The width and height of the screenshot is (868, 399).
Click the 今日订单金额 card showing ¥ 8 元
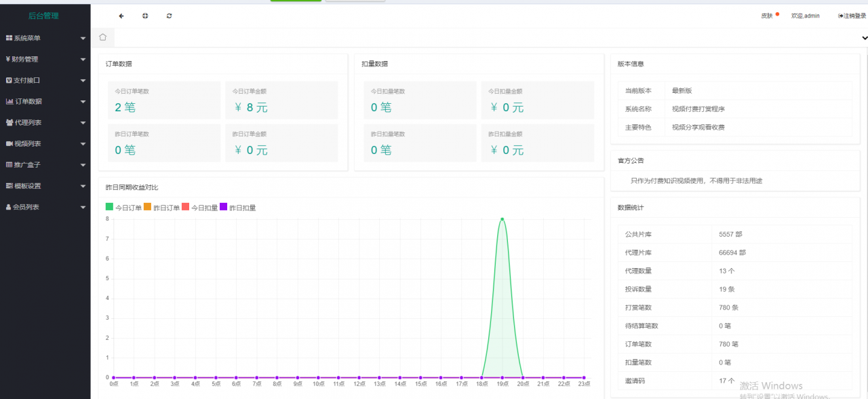click(x=281, y=100)
